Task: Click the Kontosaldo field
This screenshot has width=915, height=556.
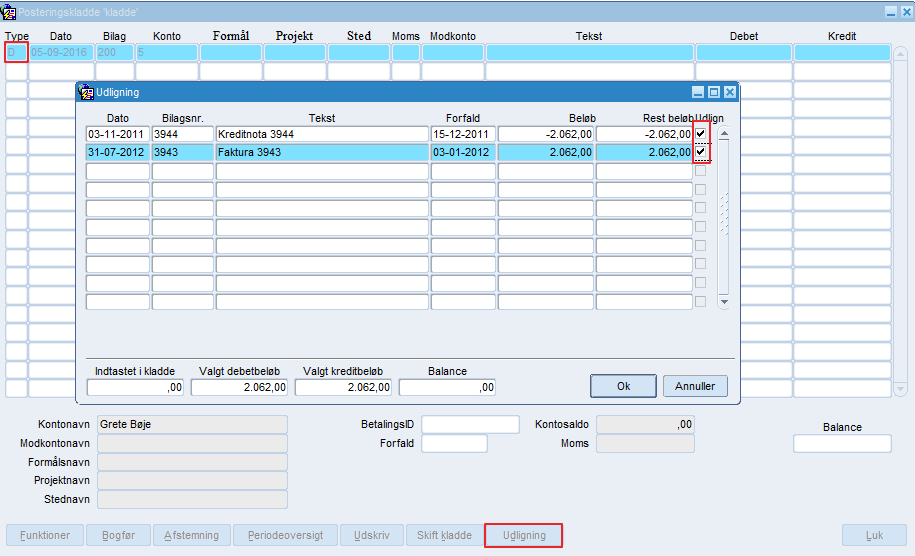Action: pyautogui.click(x=645, y=424)
